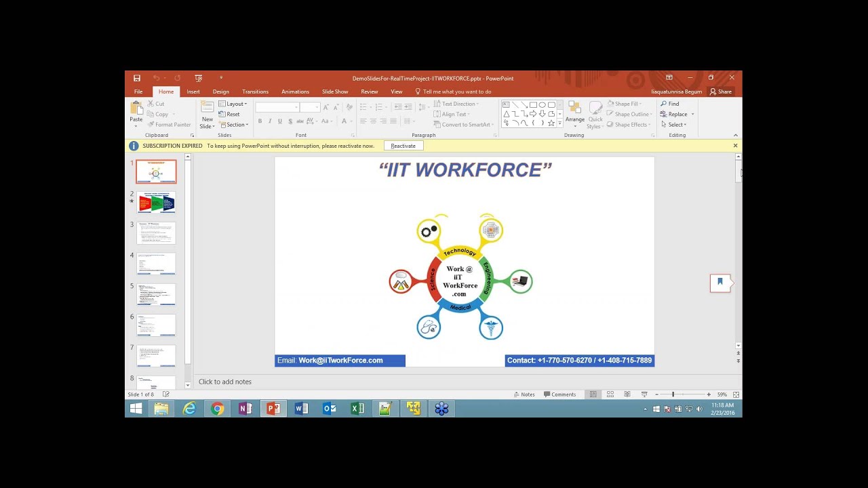The image size is (868, 488).
Task: Click the Numbering list icon
Action: pos(379,107)
